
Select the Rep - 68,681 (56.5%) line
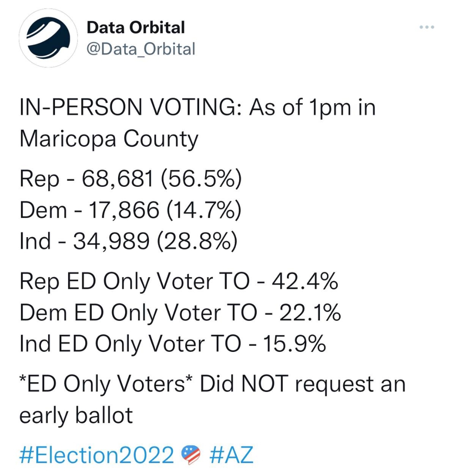[131, 178]
